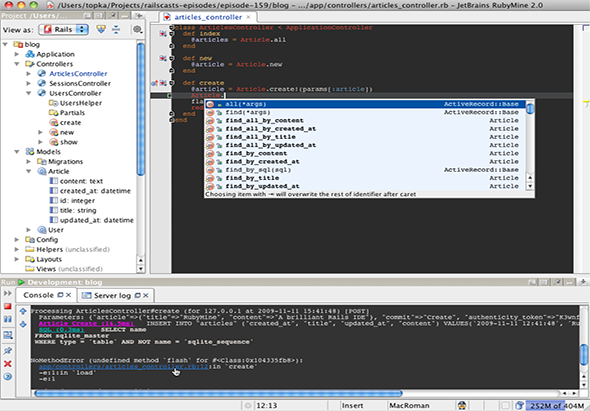Pause console output in Run panel
Screen dimensions: 590x411
[8, 319]
